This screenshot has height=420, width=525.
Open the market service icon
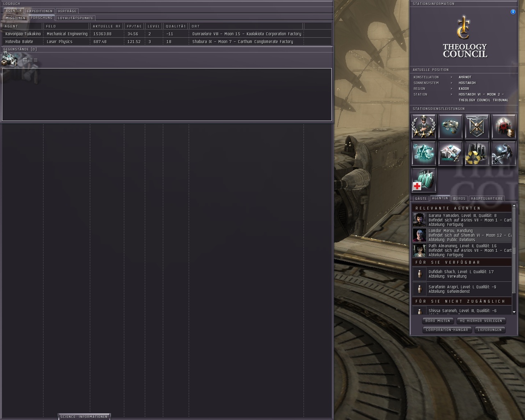(450, 153)
